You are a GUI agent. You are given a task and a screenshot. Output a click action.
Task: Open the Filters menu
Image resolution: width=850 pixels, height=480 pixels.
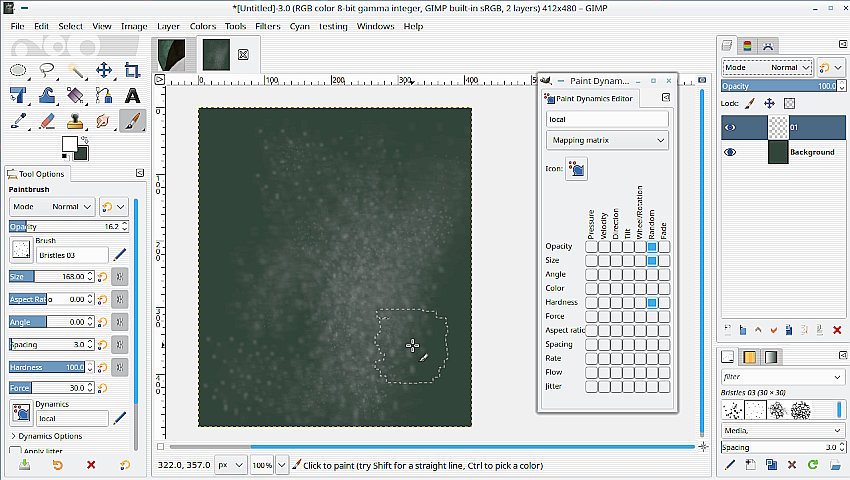[267, 26]
